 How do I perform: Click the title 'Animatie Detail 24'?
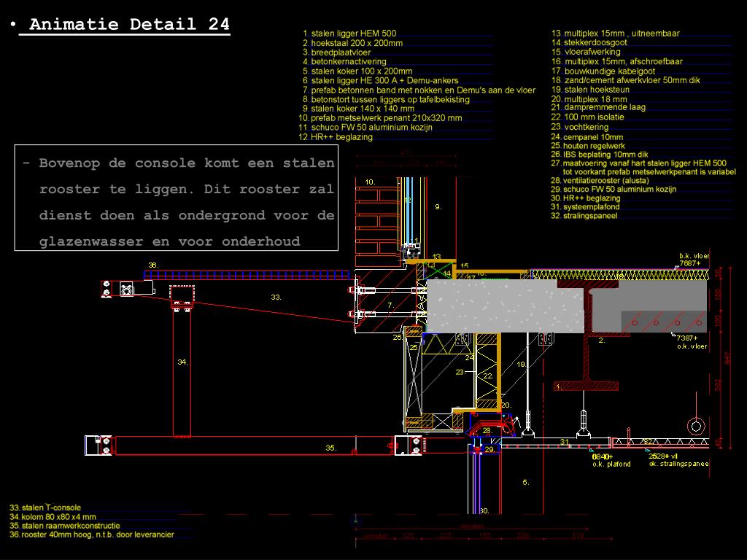[129, 24]
